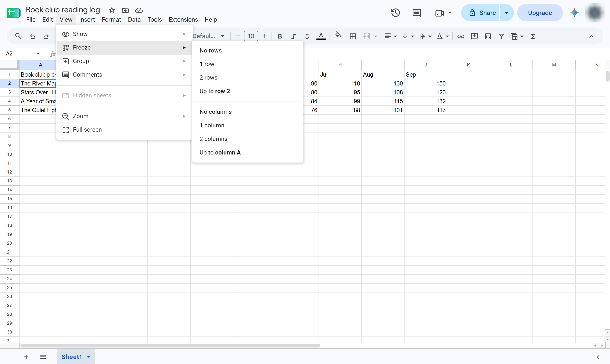Insert a link with the link icon
Screen dimensions: 610x364
(x=460, y=36)
